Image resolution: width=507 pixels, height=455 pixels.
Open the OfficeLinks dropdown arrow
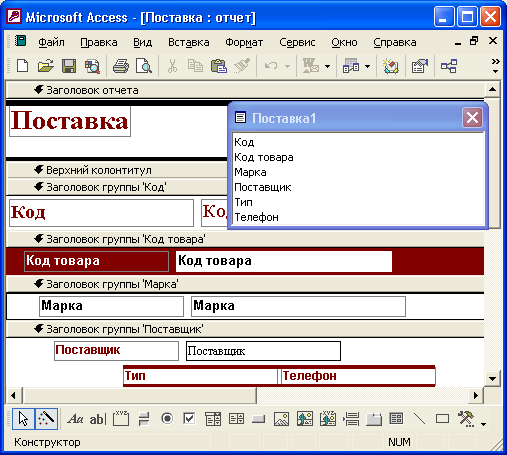[328, 66]
